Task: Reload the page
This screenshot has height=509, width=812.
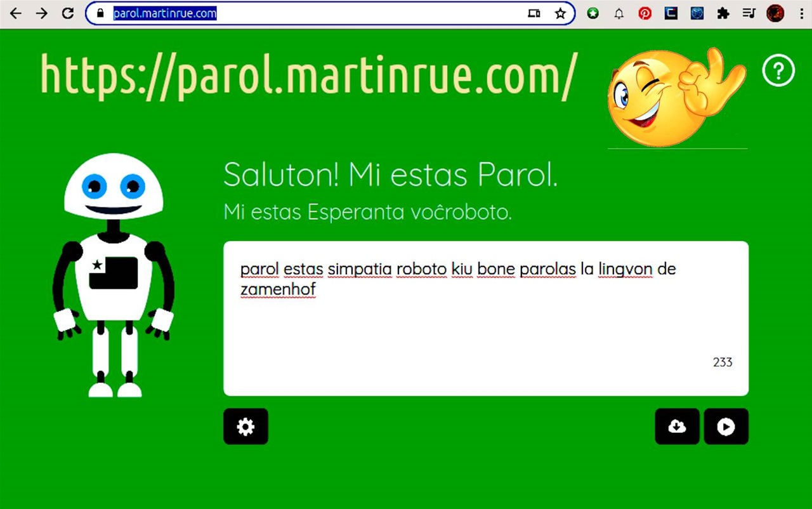Action: point(68,13)
